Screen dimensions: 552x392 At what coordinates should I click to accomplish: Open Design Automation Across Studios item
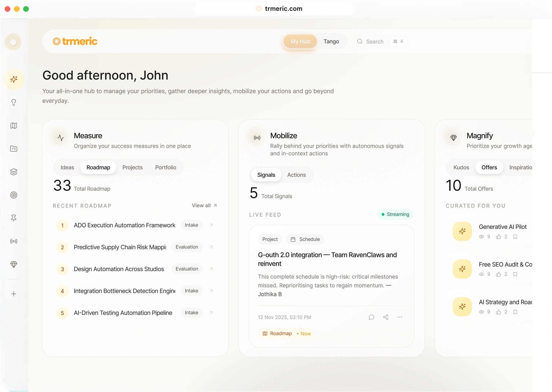click(119, 269)
